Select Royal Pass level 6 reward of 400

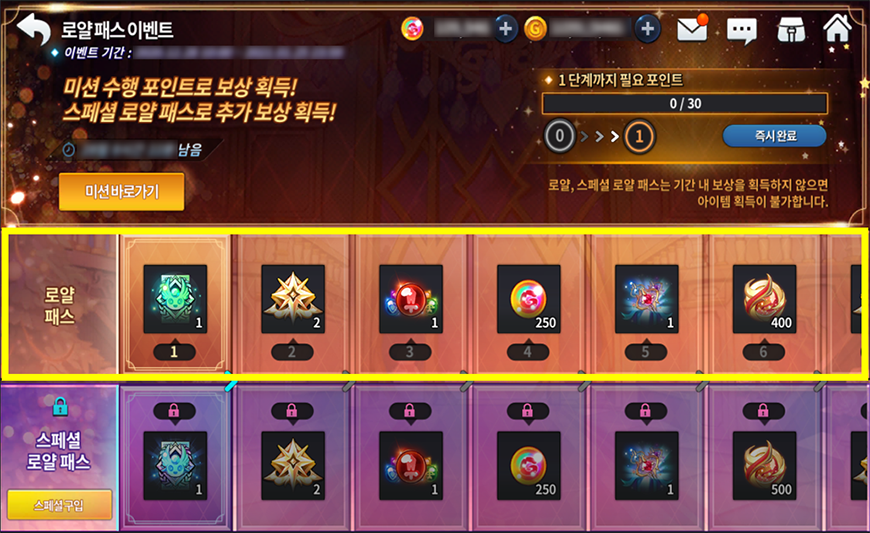(x=765, y=299)
